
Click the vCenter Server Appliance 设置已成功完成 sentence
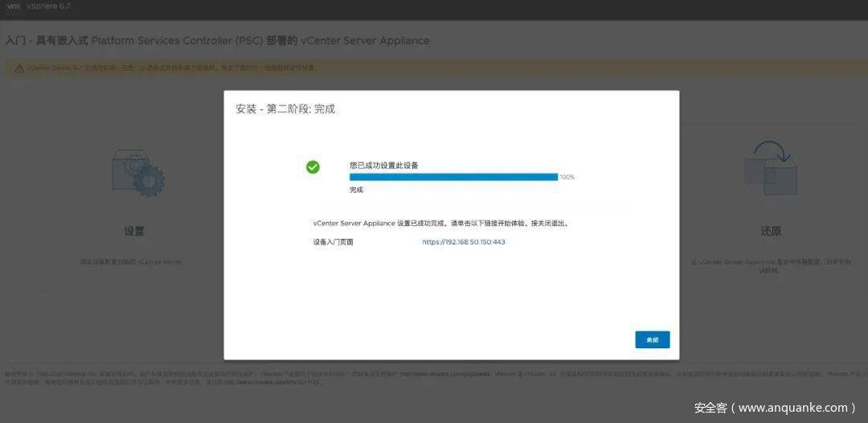(440, 224)
